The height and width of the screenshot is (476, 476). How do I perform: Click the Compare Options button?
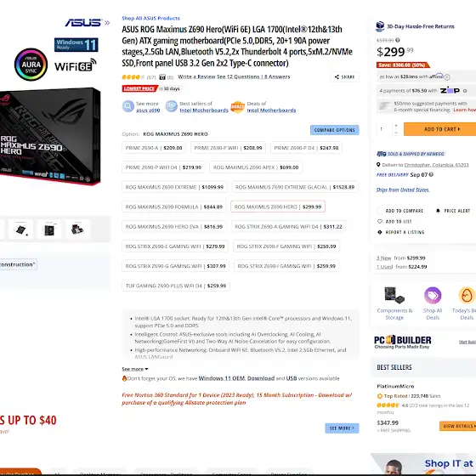(x=335, y=130)
